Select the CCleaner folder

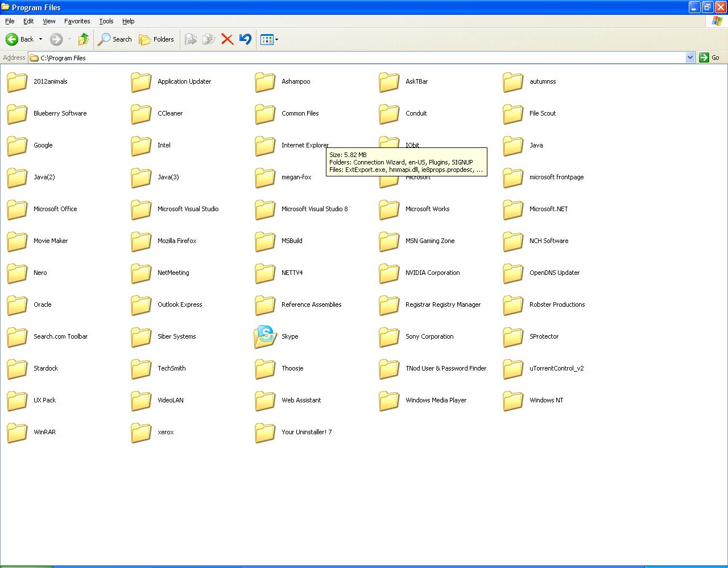157,113
